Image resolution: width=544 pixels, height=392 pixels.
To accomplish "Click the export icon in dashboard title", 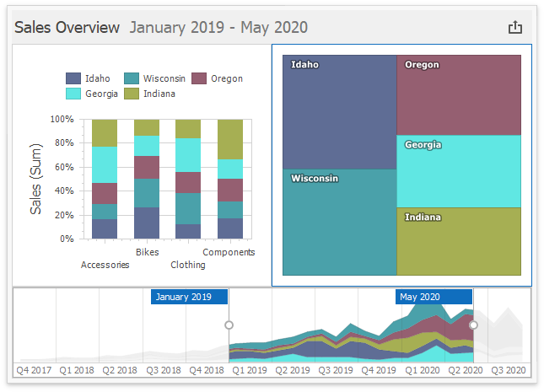I will pyautogui.click(x=515, y=27).
